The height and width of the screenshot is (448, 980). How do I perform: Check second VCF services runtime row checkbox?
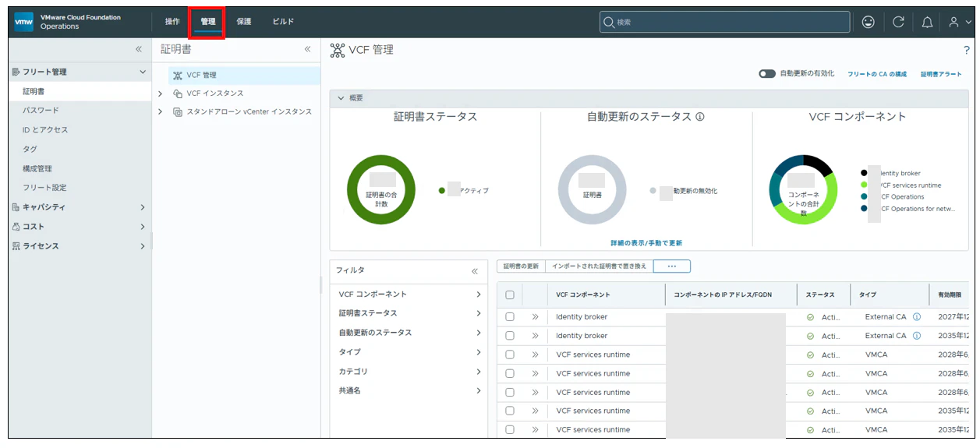click(510, 373)
